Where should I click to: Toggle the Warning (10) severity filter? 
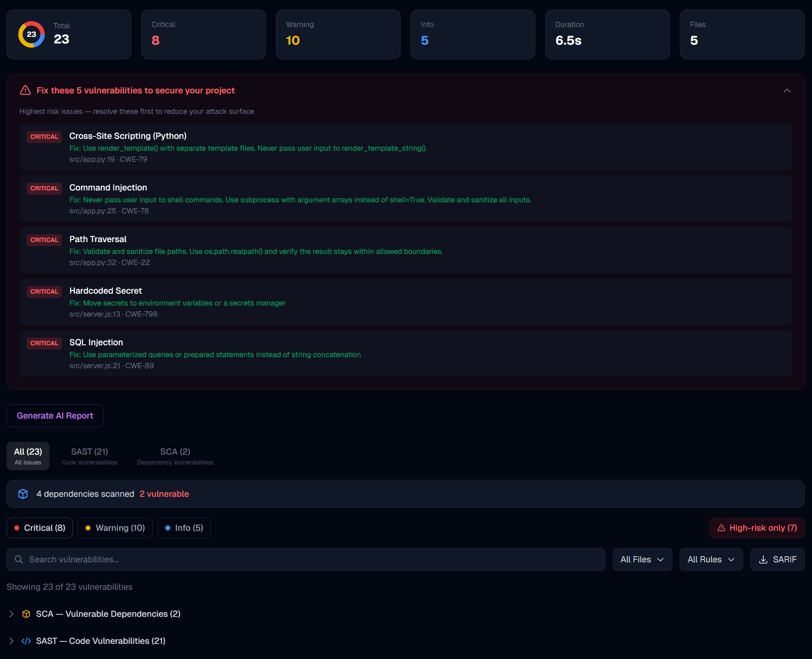pos(115,528)
